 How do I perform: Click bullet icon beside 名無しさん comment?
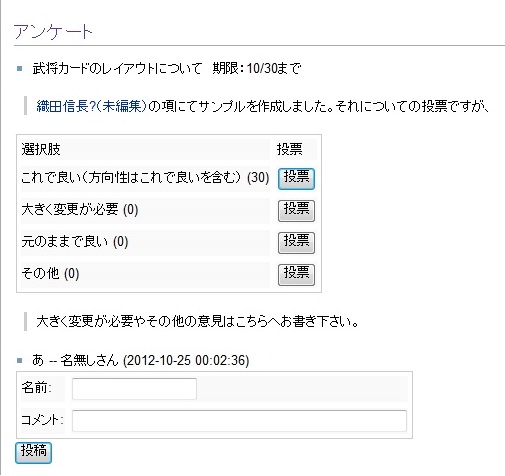pyautogui.click(x=20, y=360)
